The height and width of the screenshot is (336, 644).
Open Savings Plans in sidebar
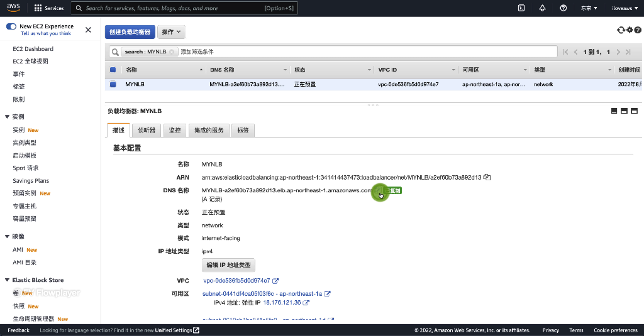pyautogui.click(x=31, y=180)
